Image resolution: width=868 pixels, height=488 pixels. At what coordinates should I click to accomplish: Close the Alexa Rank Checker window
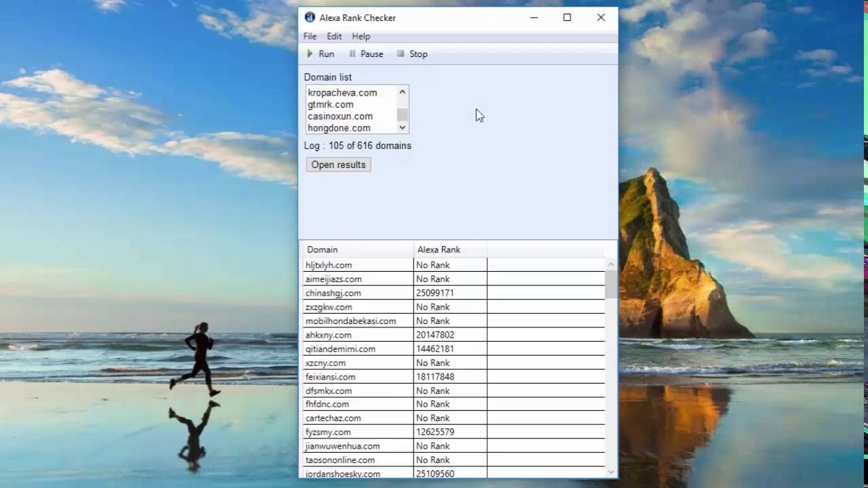[x=601, y=18]
